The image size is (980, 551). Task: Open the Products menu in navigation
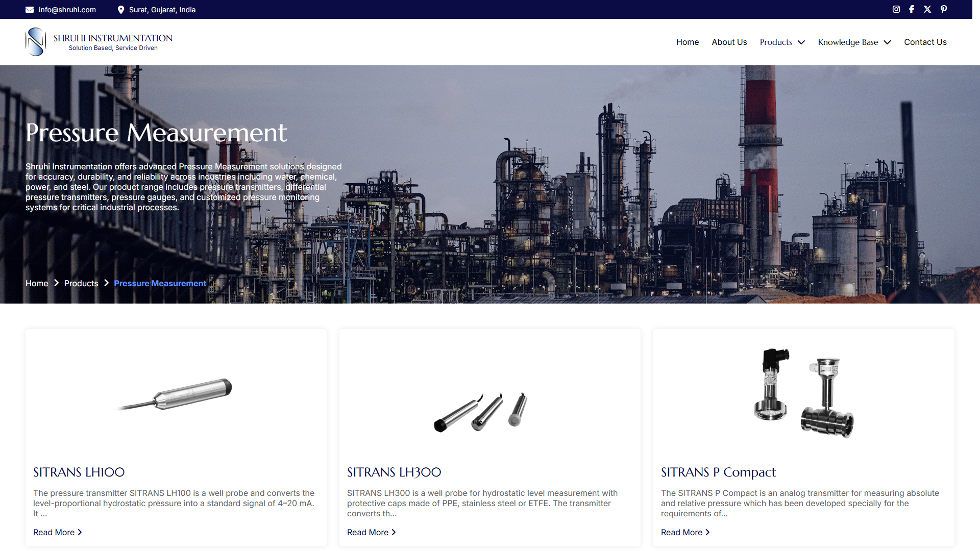tap(775, 42)
